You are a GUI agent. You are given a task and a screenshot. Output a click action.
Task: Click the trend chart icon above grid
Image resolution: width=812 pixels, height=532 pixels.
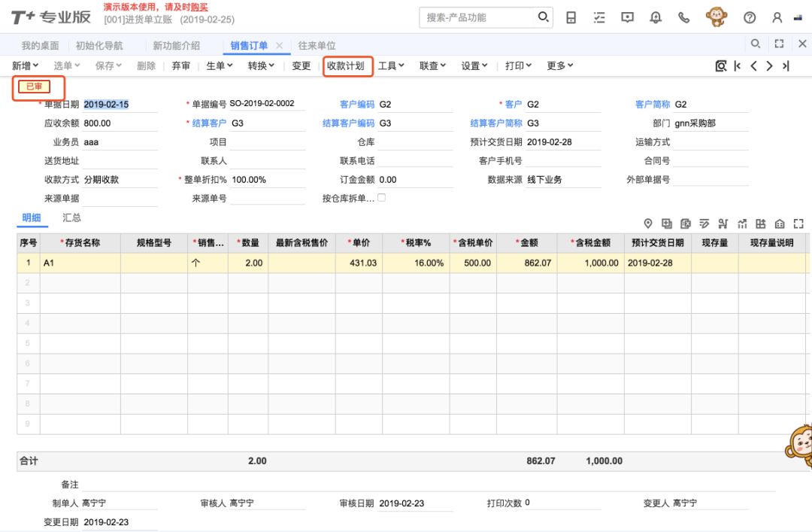tap(742, 223)
